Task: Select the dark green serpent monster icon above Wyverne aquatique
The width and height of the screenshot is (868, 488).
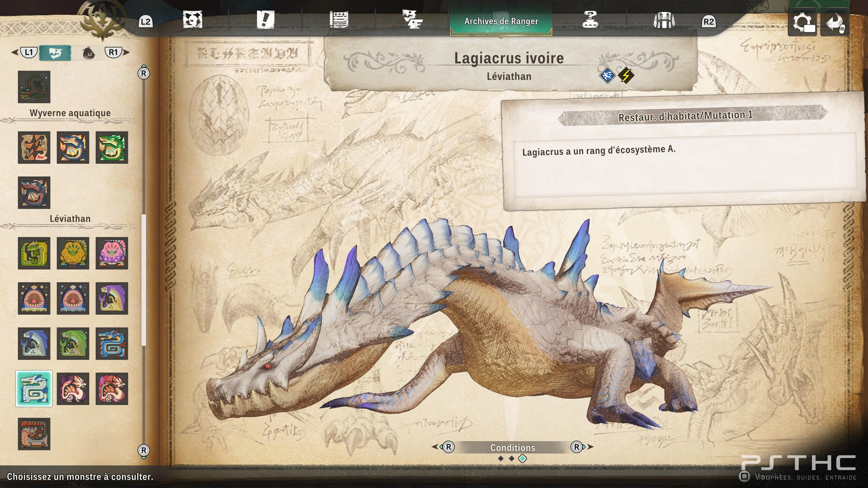Action: coord(34,87)
